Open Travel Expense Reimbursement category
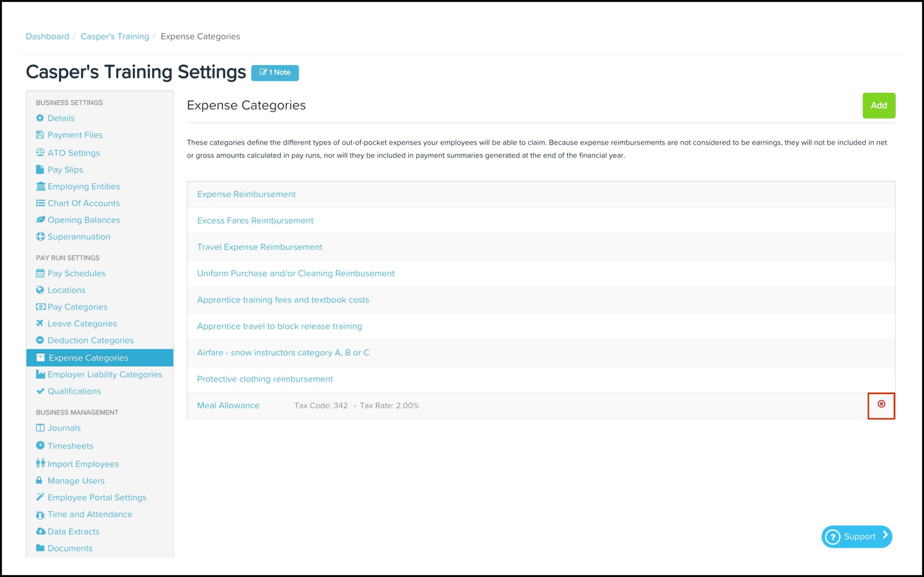The width and height of the screenshot is (924, 577). [x=260, y=247]
